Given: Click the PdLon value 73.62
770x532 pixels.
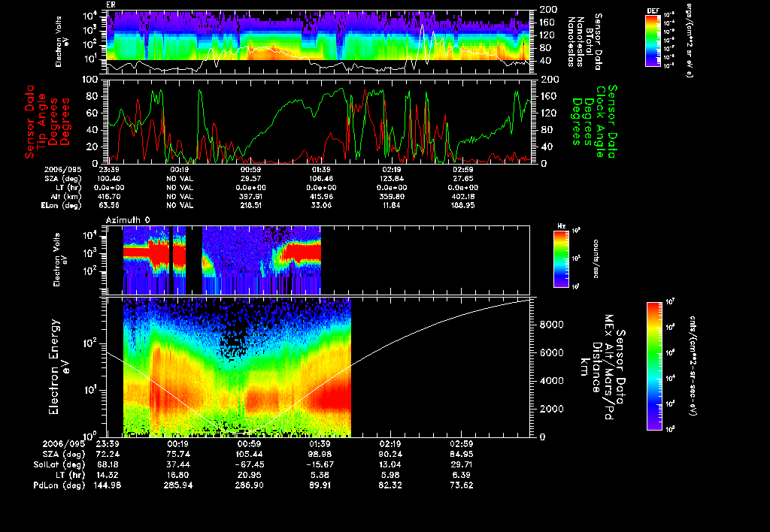Looking at the screenshot, I should [x=462, y=485].
